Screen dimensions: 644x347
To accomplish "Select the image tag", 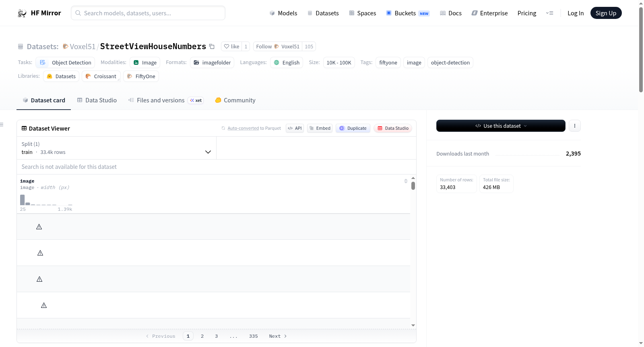I will [x=414, y=62].
